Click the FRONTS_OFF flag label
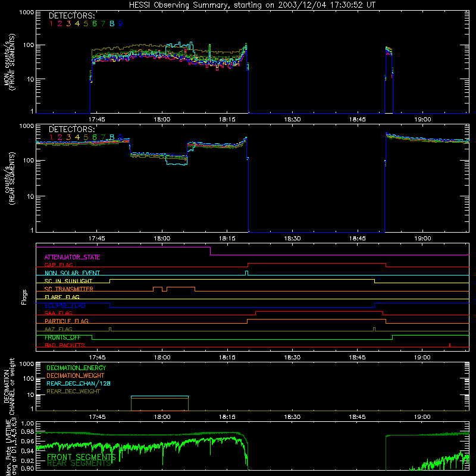Image resolution: width=476 pixels, height=476 pixels. point(62,337)
